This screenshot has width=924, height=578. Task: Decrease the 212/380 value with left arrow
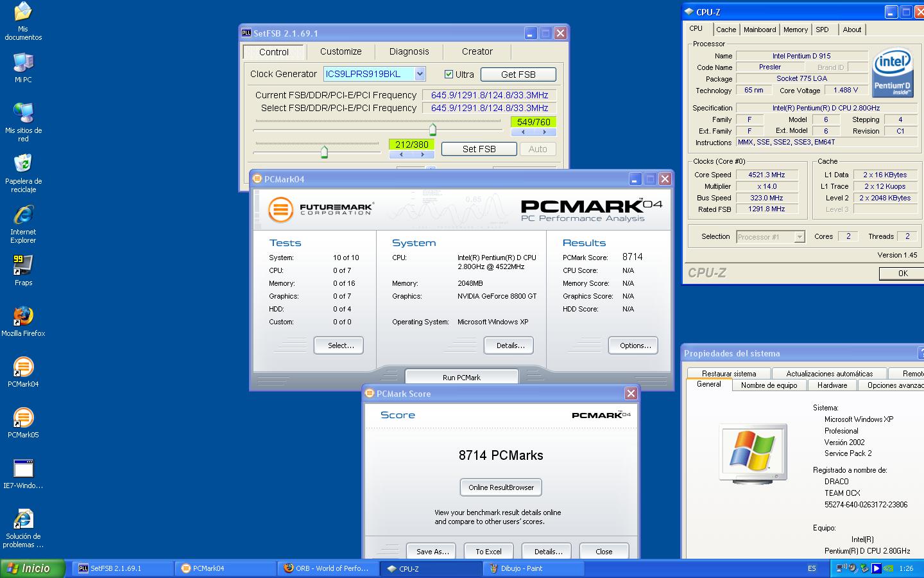[x=401, y=155]
